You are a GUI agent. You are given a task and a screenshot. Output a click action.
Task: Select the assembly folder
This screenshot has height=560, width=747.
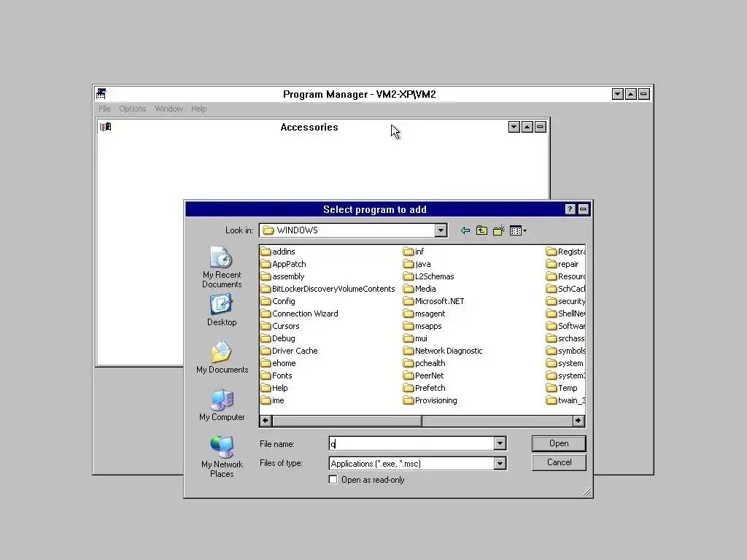coord(282,276)
